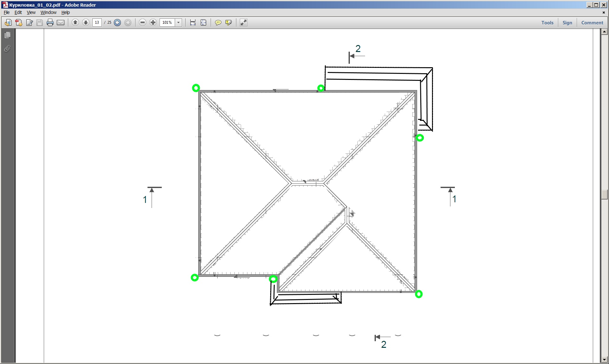Open the zoom level dropdown arrow
This screenshot has width=609, height=364.
(179, 23)
